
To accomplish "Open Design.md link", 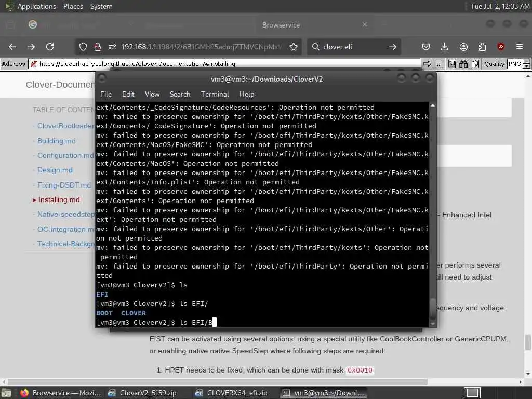I will [55, 170].
